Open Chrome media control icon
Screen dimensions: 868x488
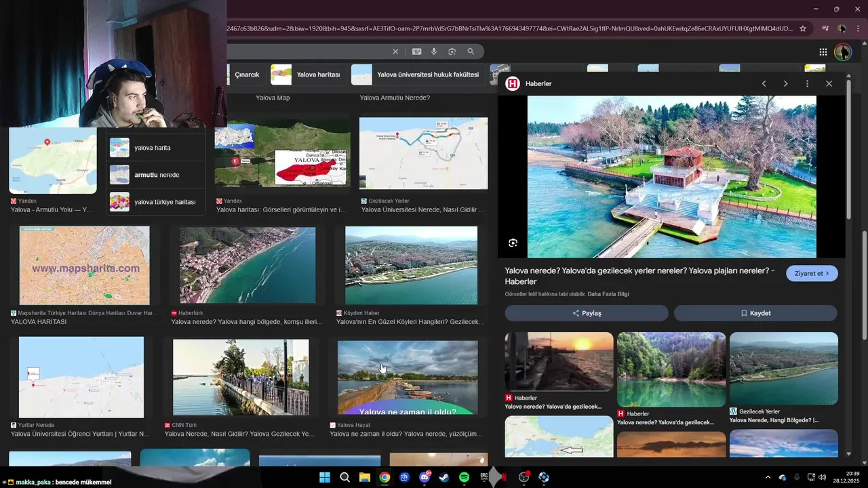coord(825,28)
